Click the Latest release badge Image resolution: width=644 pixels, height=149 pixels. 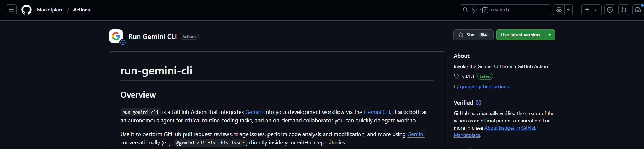485,76
